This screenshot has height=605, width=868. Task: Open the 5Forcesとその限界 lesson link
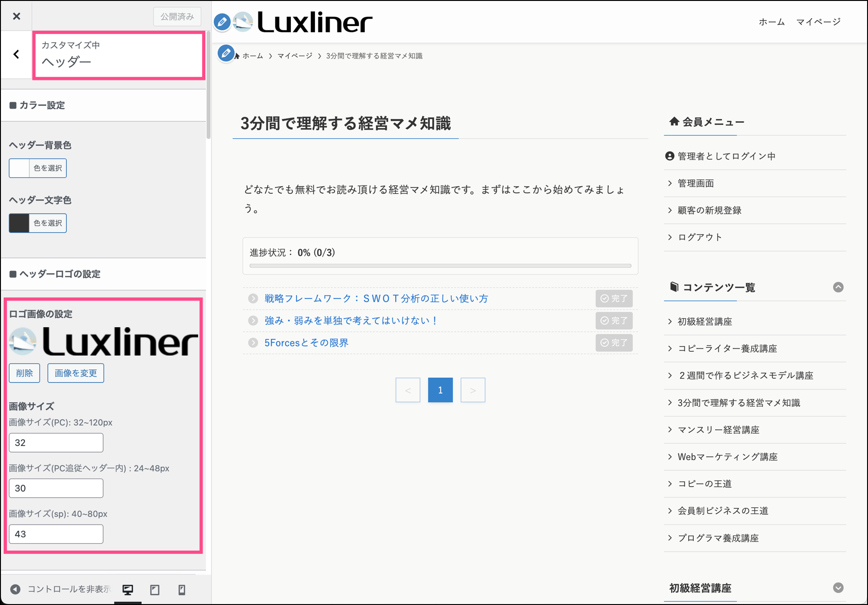click(306, 343)
